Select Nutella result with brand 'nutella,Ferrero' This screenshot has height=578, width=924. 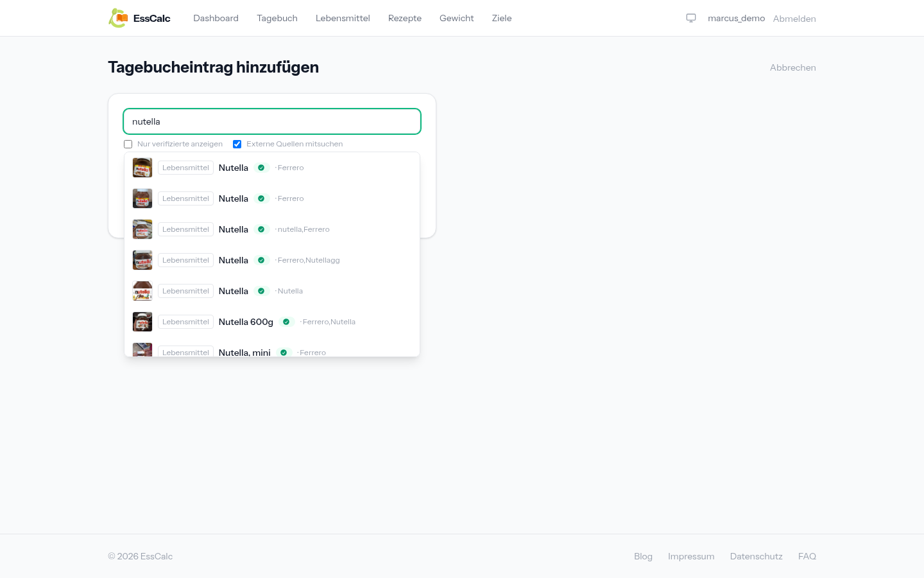(x=272, y=229)
